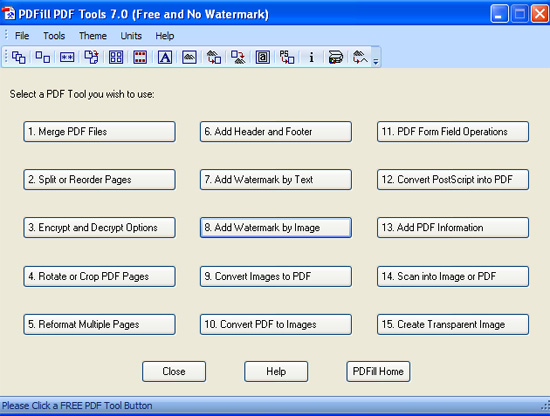550x416 pixels.
Task: Click the PDFill application icon in the title bar
Action: pyautogui.click(x=9, y=14)
